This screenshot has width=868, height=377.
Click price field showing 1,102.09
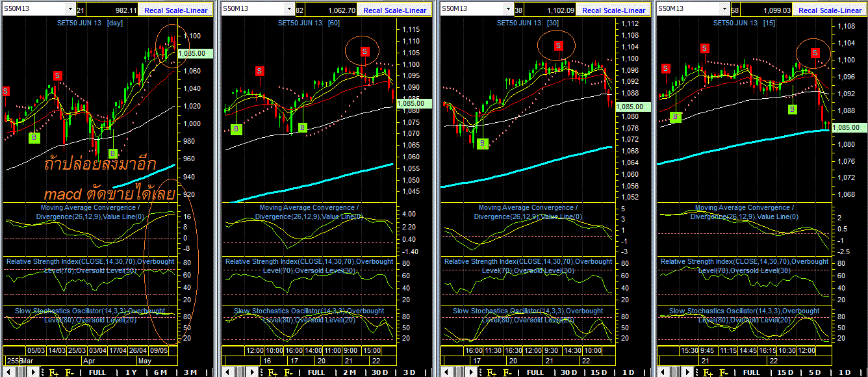coord(551,10)
